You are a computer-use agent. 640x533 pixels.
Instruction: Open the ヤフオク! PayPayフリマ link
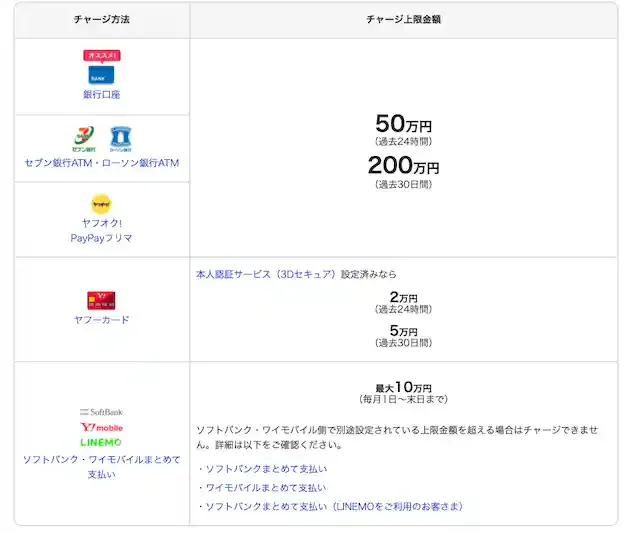tap(101, 231)
